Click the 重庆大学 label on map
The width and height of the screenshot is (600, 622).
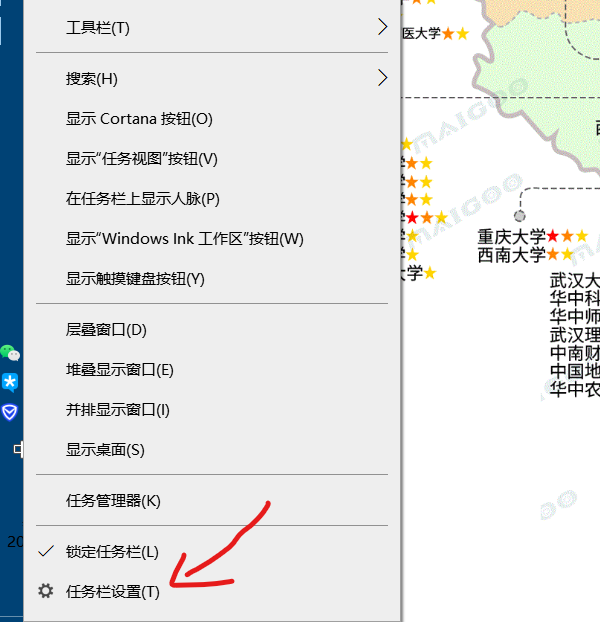(511, 237)
